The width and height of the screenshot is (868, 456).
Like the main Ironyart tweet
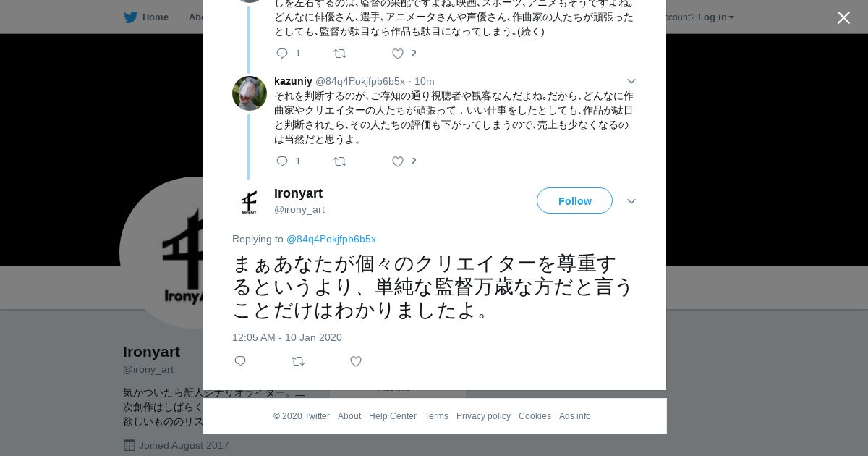[356, 361]
